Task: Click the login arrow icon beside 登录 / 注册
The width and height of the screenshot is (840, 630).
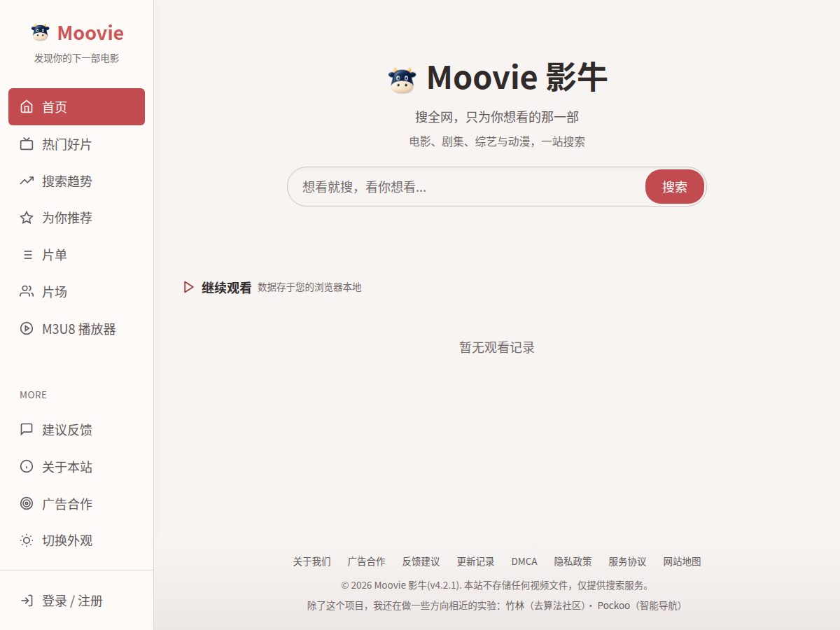Action: pyautogui.click(x=27, y=601)
